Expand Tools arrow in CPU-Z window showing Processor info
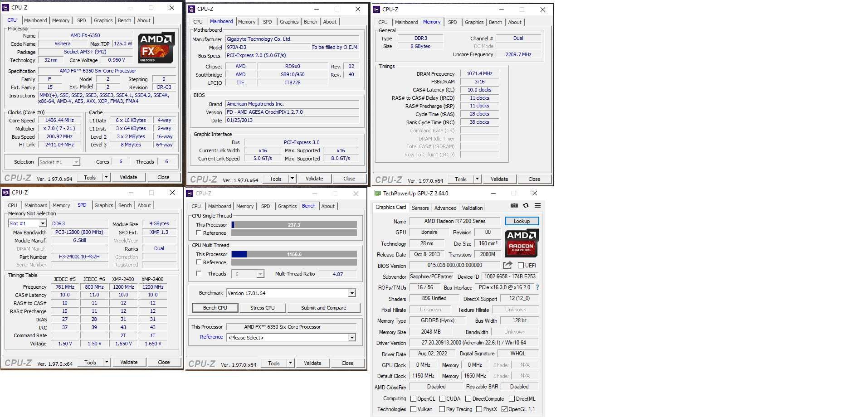This screenshot has width=868, height=417. [x=106, y=177]
